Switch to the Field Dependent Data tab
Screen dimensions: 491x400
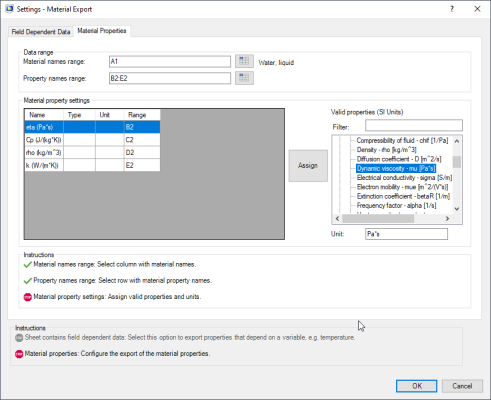coord(41,32)
